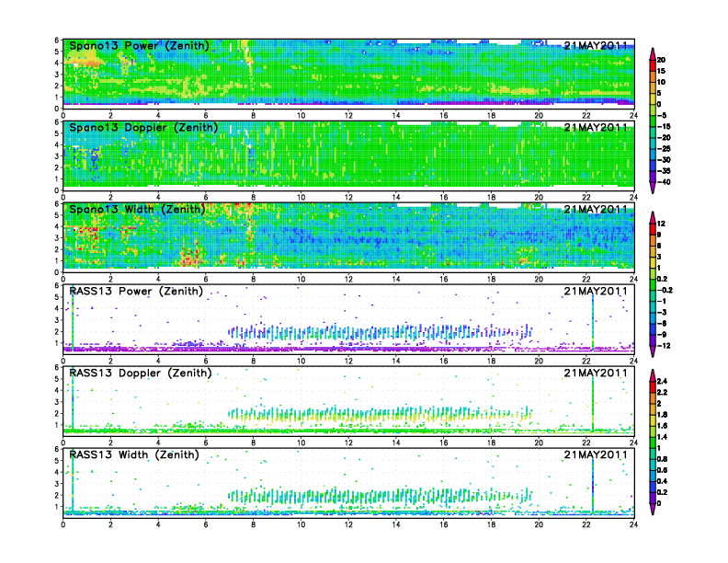Click the 21MAY2011 date in Spano13 Width panel
The width and height of the screenshot is (728, 563).
[596, 209]
